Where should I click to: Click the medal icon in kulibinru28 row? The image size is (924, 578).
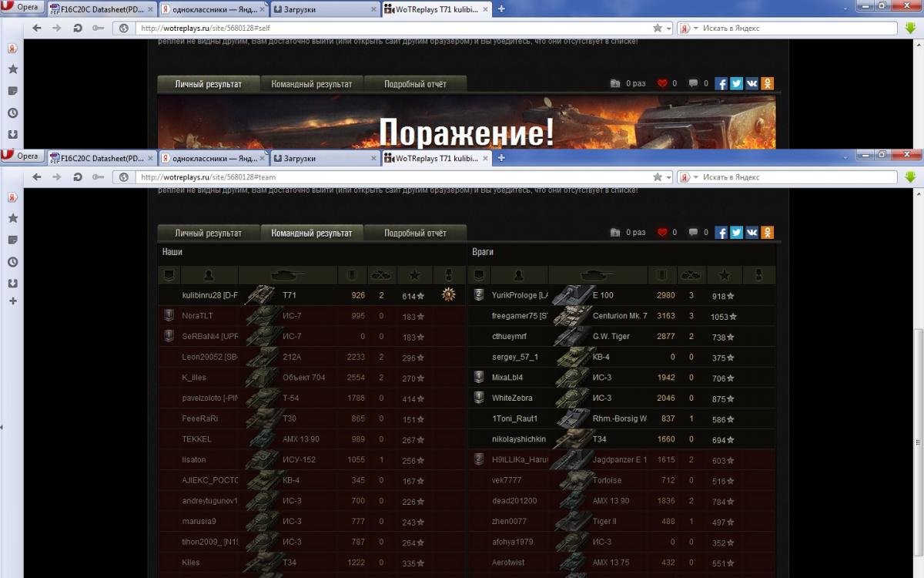pos(448,294)
